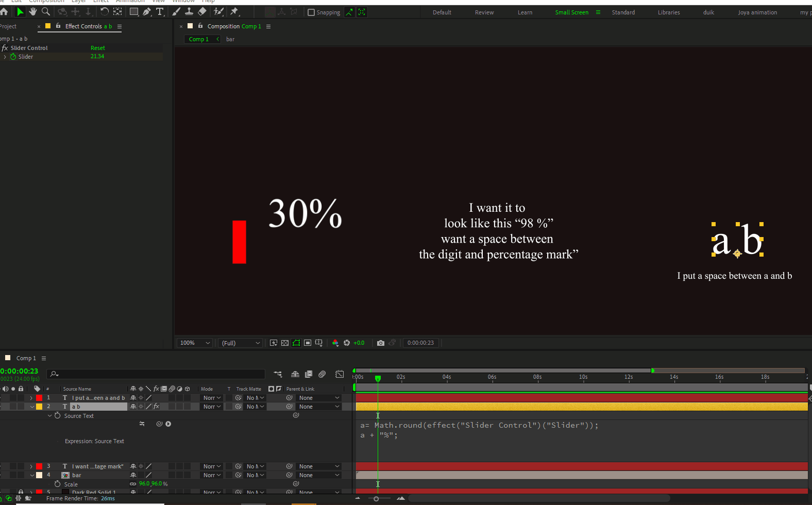Collapse layer 2 'a b' properties
The height and width of the screenshot is (505, 812).
[32, 407]
